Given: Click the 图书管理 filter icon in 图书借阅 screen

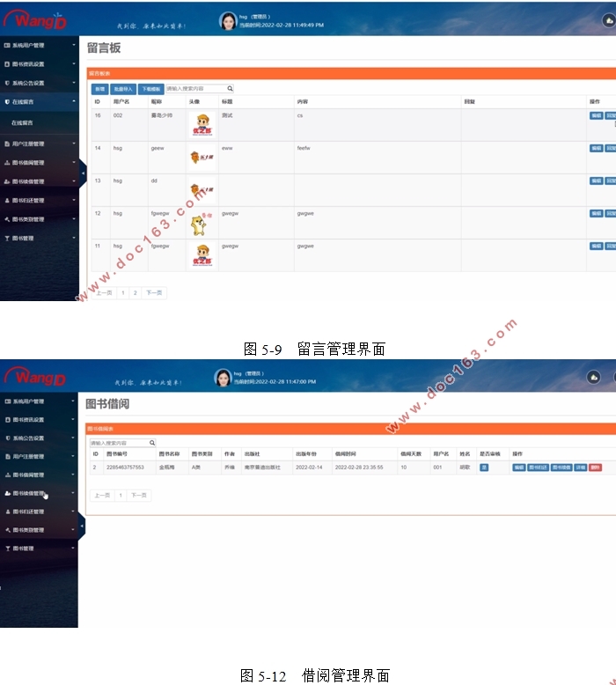Looking at the screenshot, I should pos(7,549).
